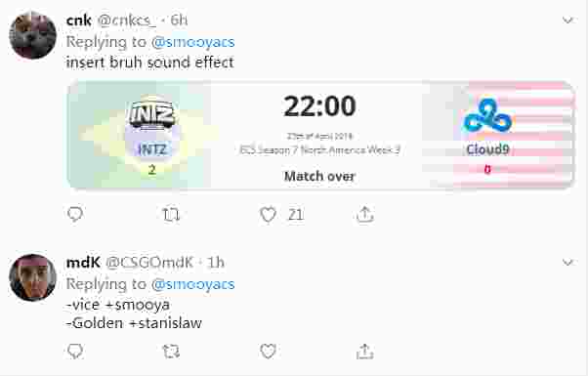The width and height of the screenshot is (588, 376).
Task: Visit cnk display name profile
Action: 79,20
